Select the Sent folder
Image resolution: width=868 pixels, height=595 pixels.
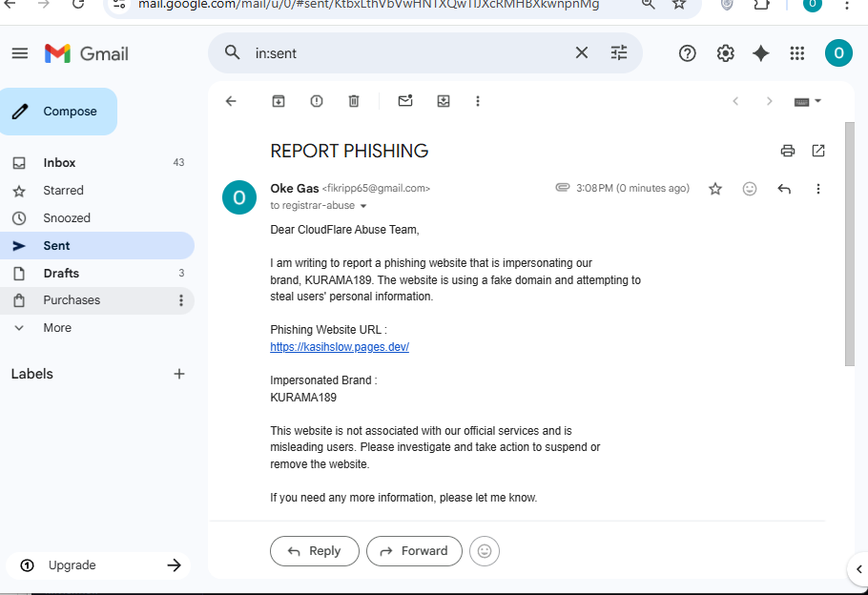click(97, 246)
